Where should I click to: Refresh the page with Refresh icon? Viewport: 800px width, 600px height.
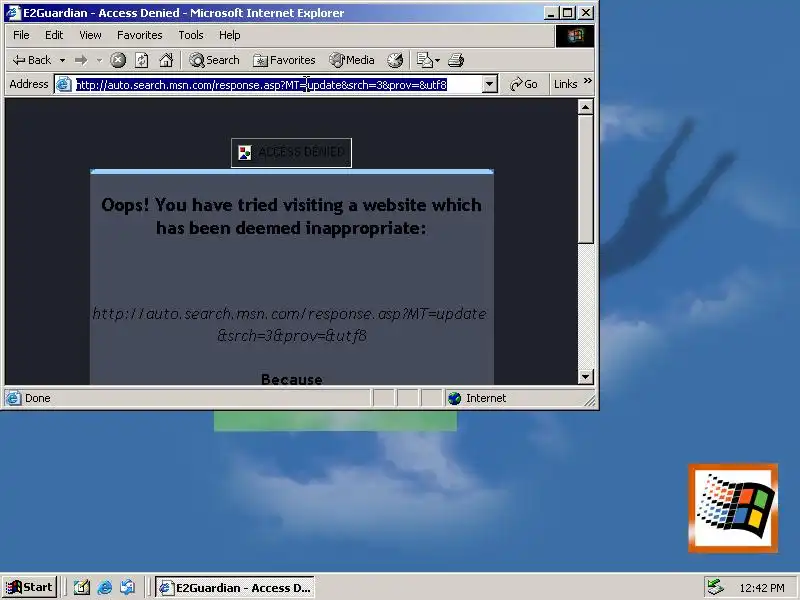(142, 60)
